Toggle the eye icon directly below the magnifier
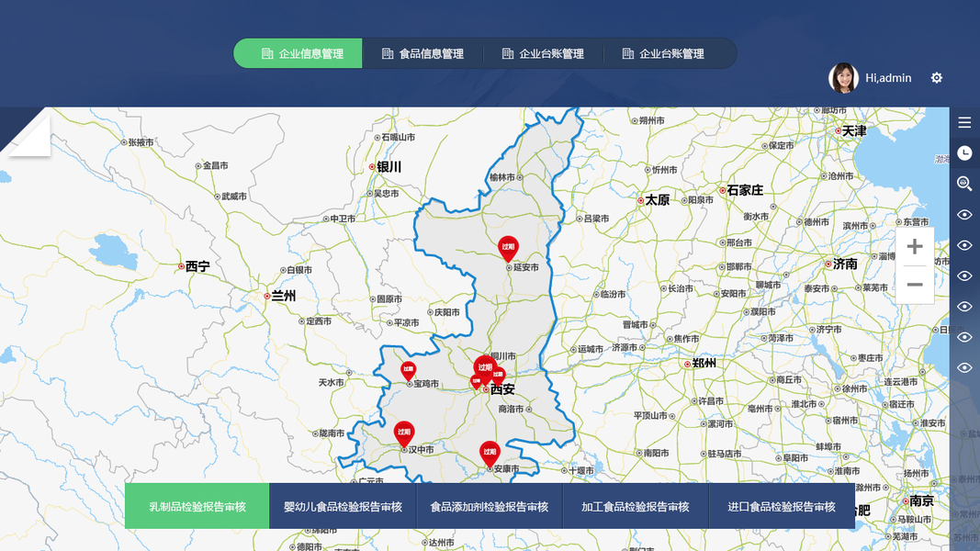Screen dimensions: 980x551 964,215
